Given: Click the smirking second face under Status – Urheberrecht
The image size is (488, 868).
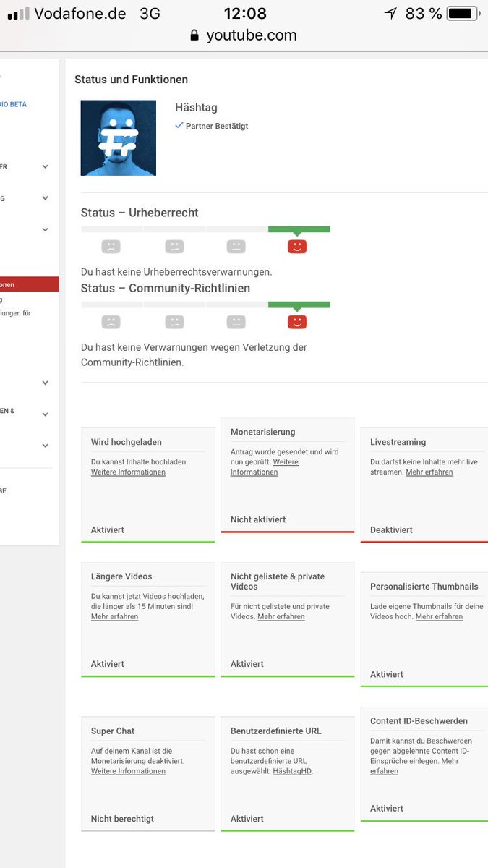Looking at the screenshot, I should click(174, 247).
